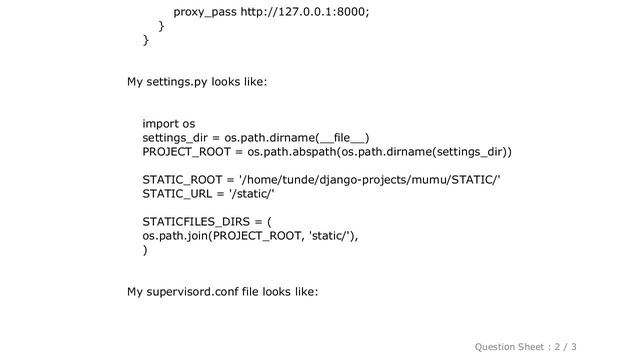Click the STATIC_URL '/static/' line
This screenshot has height=360, width=640.
point(208,194)
